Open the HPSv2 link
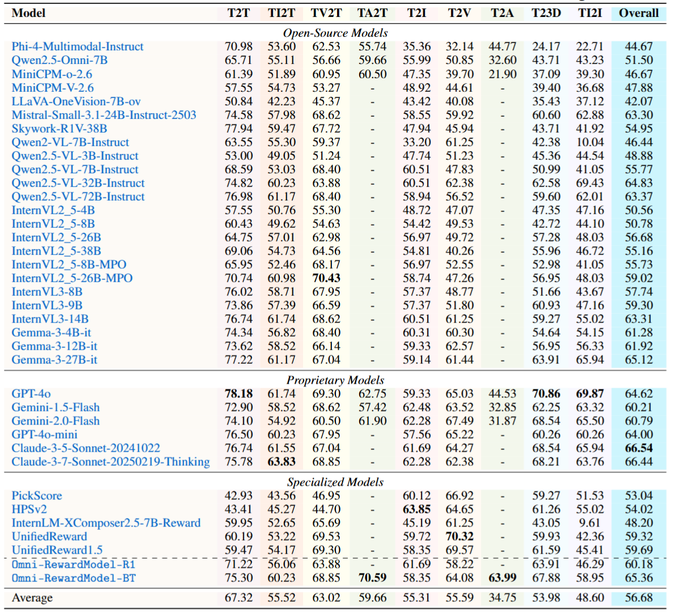Screen dimensions: 673x616 (x=29, y=509)
